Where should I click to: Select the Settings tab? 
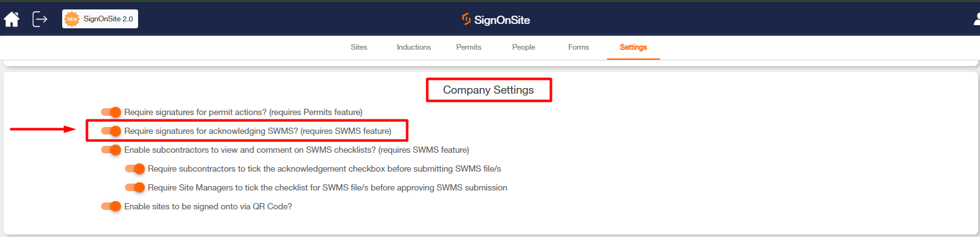pyautogui.click(x=633, y=47)
